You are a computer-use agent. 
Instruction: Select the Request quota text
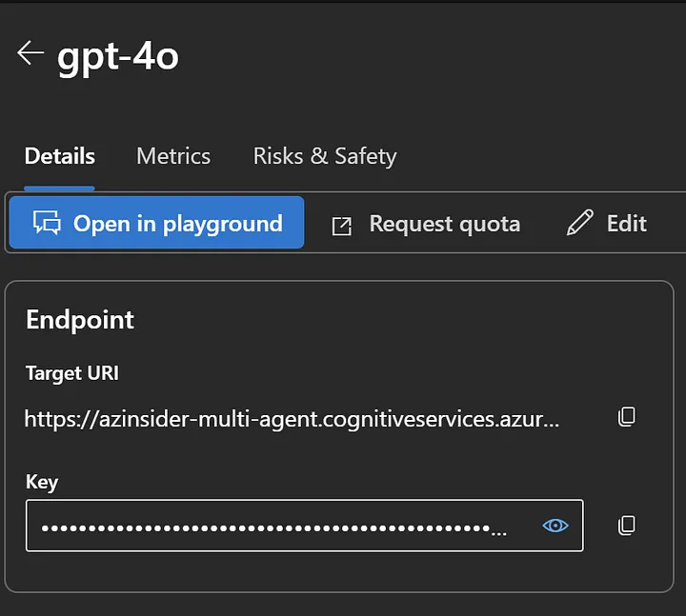[x=444, y=224]
